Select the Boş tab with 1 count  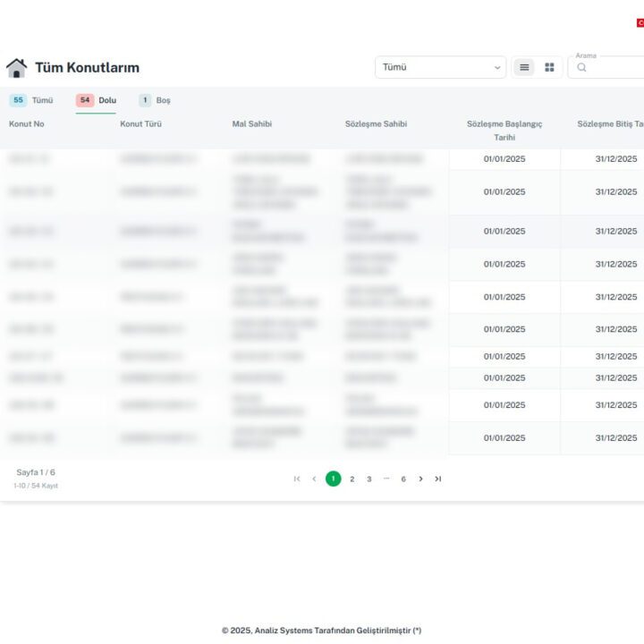155,100
